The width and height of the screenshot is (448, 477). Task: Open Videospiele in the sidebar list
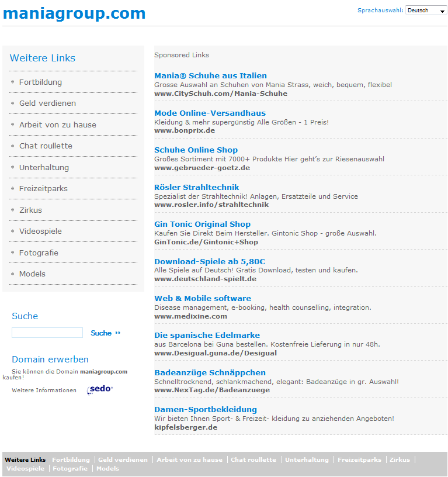(40, 231)
